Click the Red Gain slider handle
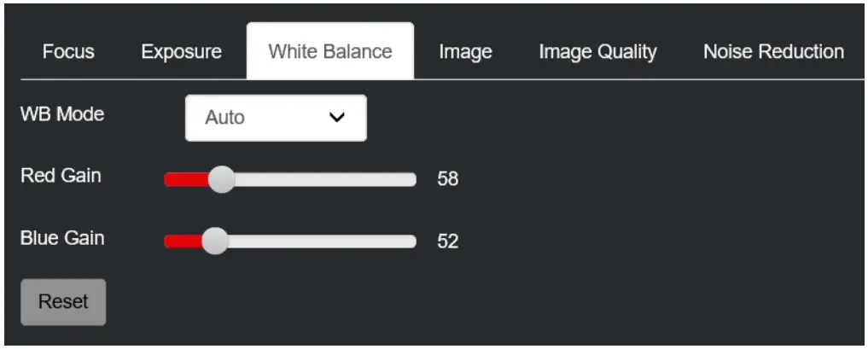The image size is (868, 349). tap(221, 179)
